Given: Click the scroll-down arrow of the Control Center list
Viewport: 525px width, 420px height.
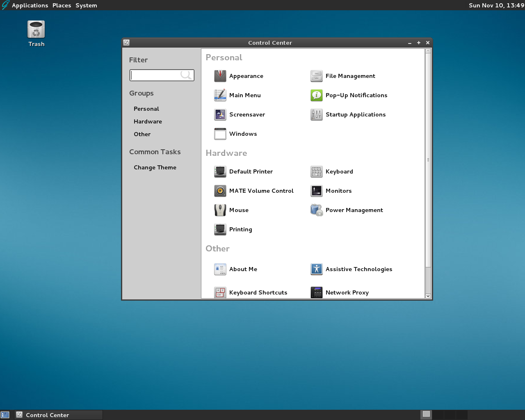Looking at the screenshot, I should pos(428,296).
